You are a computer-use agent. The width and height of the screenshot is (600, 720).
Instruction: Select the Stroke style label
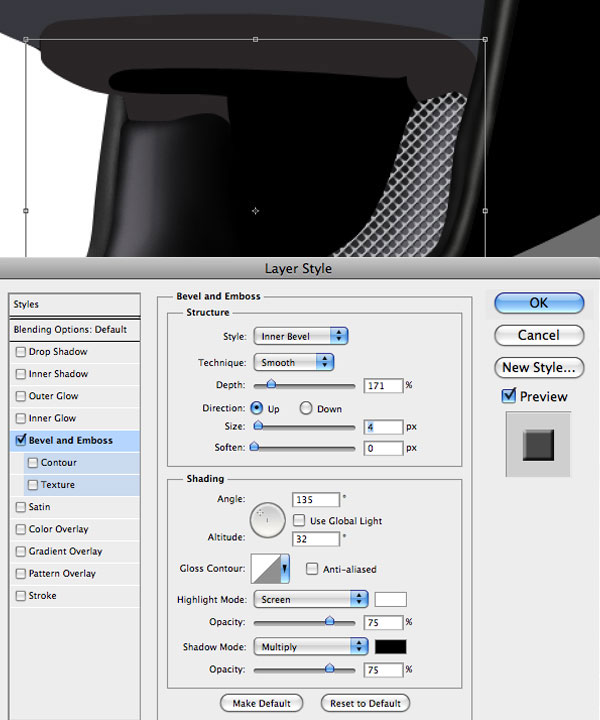coord(43,596)
